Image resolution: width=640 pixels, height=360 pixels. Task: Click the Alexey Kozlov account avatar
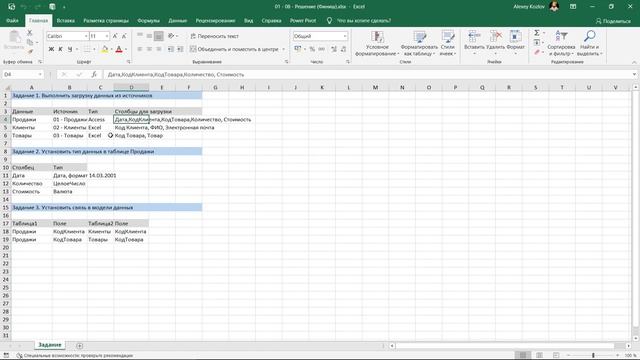pyautogui.click(x=554, y=6)
